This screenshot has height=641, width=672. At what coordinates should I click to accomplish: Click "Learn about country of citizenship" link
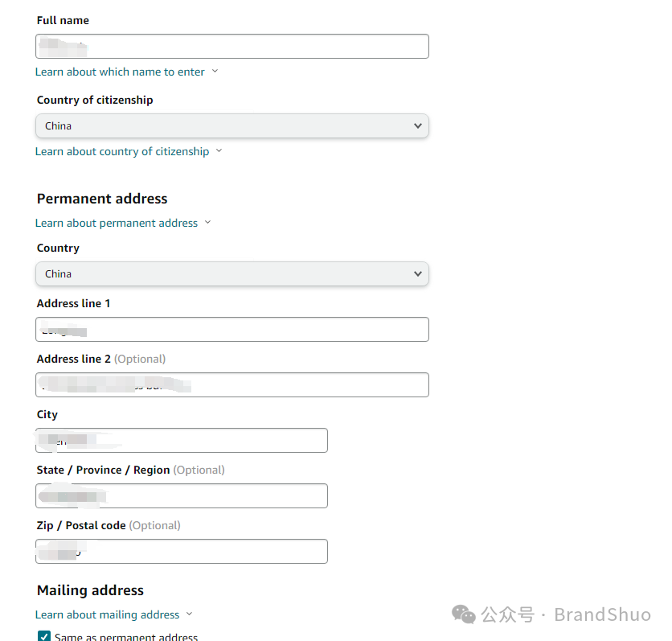click(121, 151)
